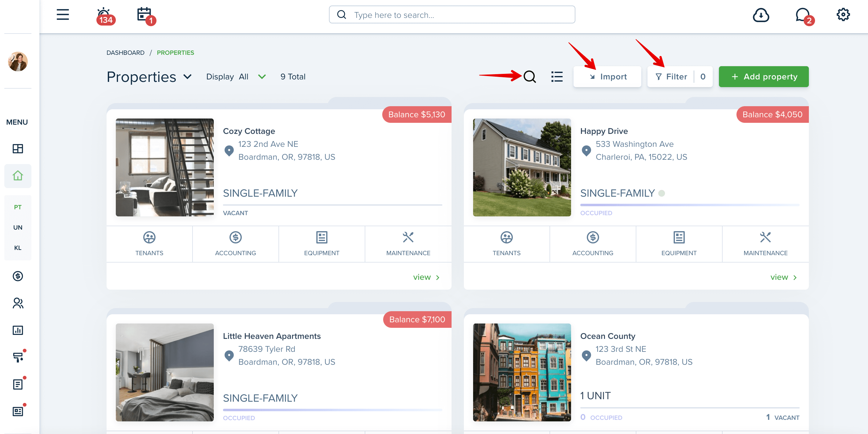Select the UN sidebar item
This screenshot has height=434, width=868.
pos(18,227)
